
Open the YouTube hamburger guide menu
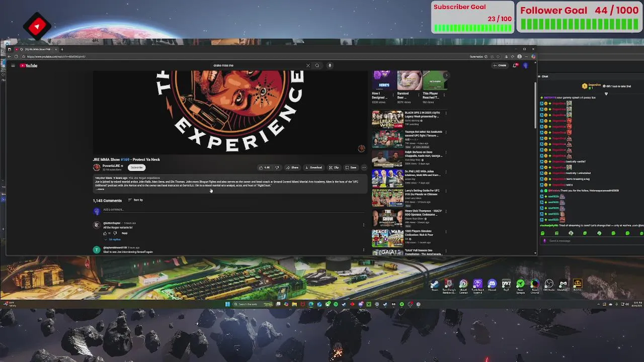(13, 65)
